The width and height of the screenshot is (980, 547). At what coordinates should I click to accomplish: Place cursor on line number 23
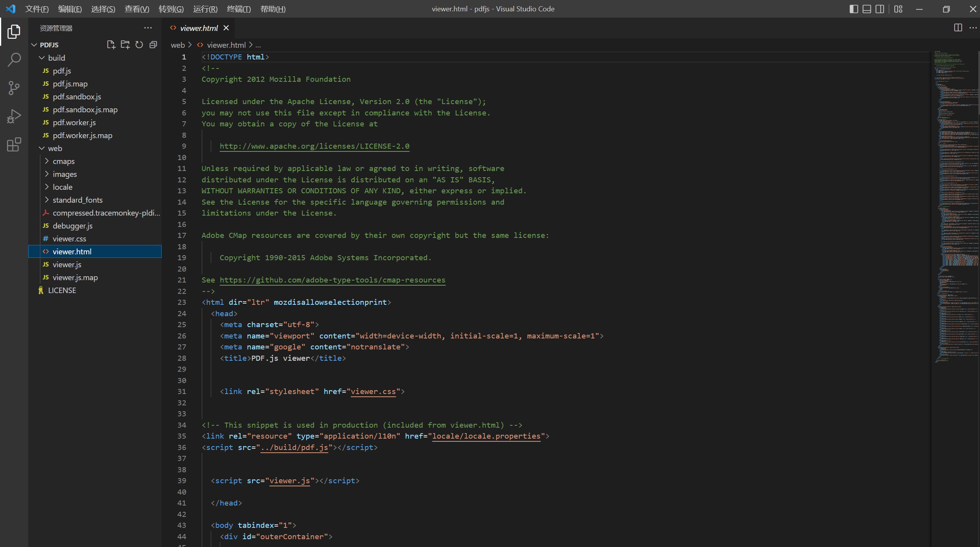click(x=182, y=302)
